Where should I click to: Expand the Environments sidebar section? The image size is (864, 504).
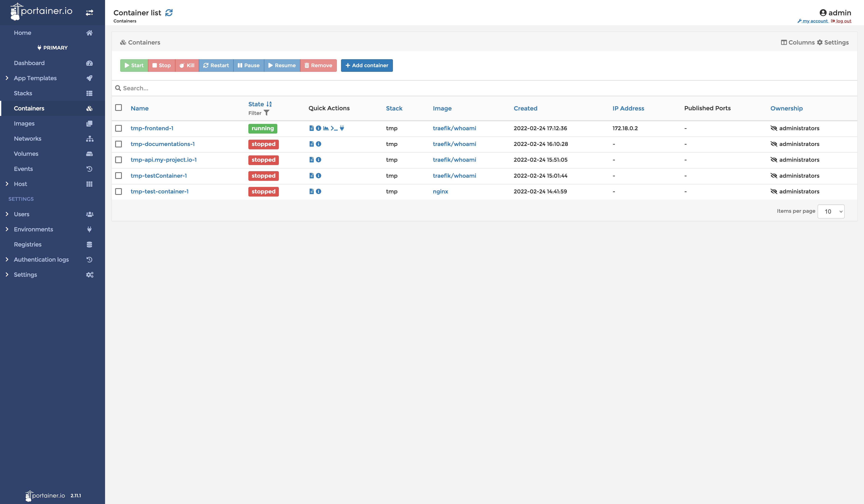[33, 229]
